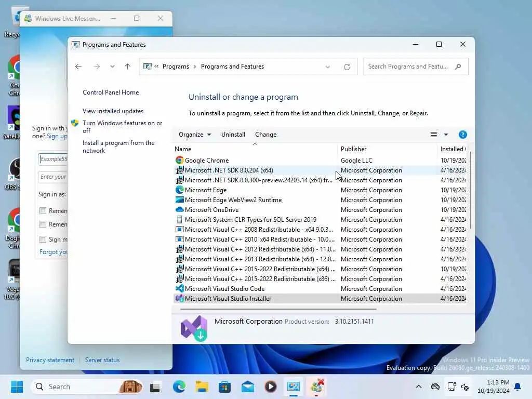The image size is (532, 399).
Task: Open Server status link in Messenger window
Action: click(x=102, y=360)
